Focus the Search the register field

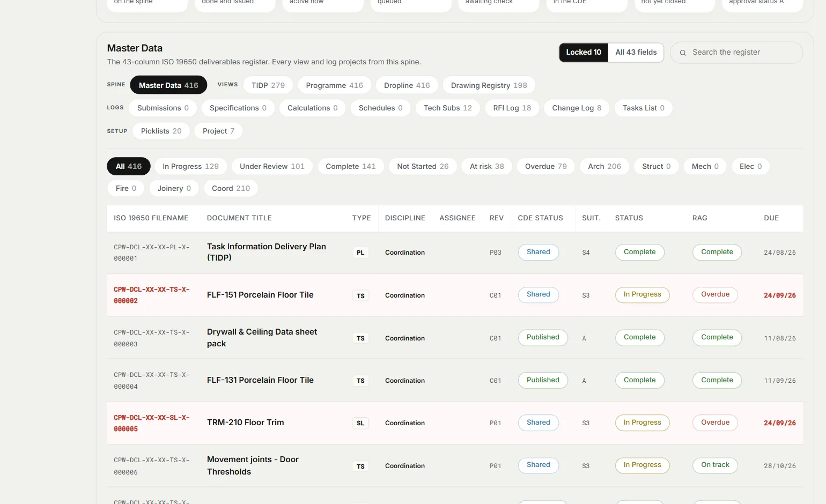pos(736,53)
